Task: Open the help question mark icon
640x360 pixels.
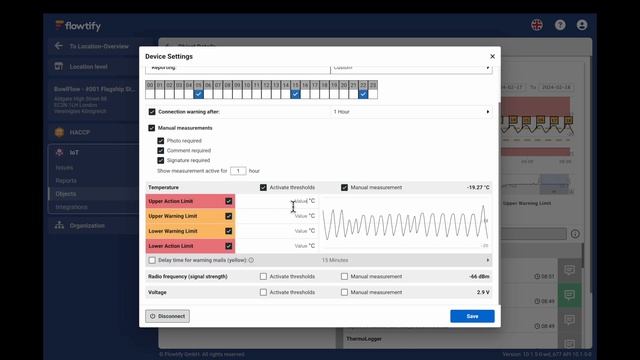Action: tap(560, 25)
